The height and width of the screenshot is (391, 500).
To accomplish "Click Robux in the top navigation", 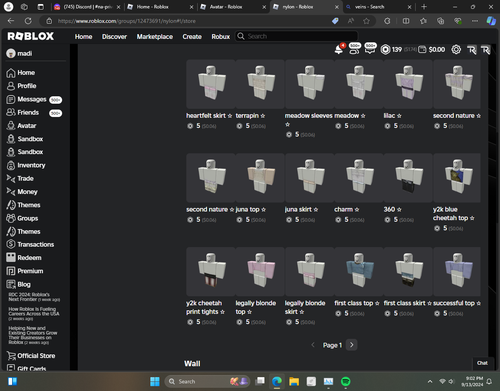I will pos(221,37).
